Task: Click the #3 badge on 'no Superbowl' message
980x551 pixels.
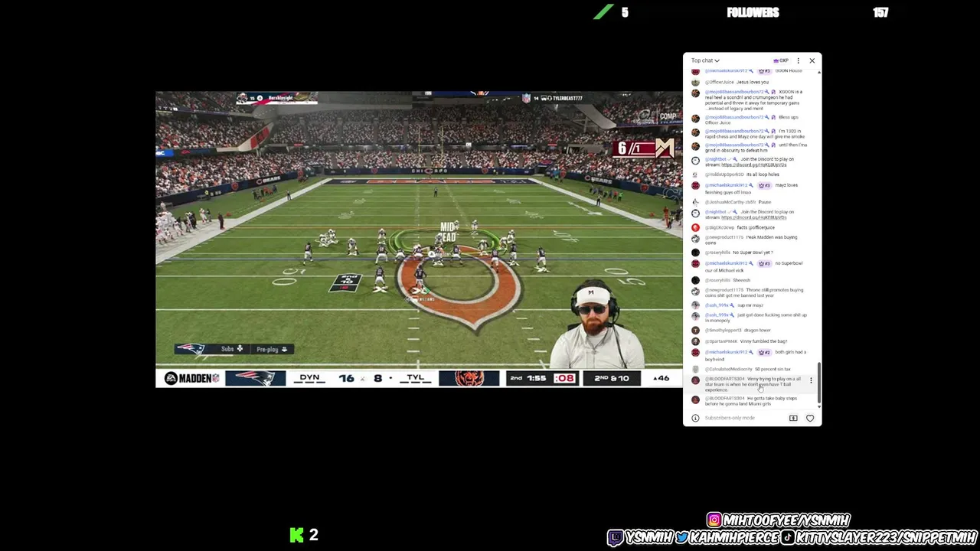Action: [x=764, y=263]
